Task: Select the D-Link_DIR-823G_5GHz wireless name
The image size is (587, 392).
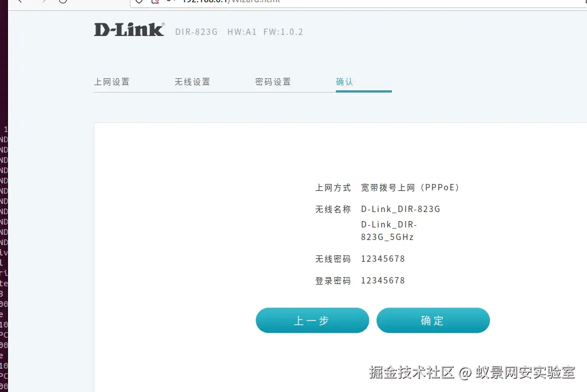Action: pos(389,231)
